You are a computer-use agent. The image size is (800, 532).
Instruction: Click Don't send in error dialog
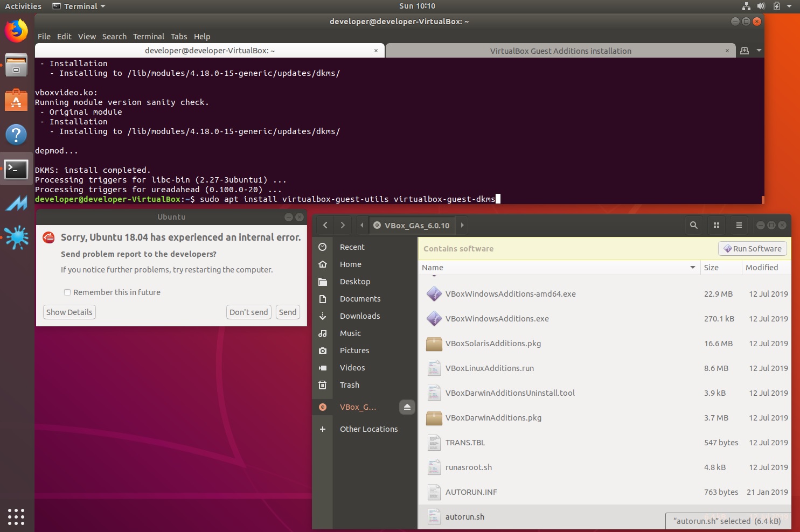point(248,312)
